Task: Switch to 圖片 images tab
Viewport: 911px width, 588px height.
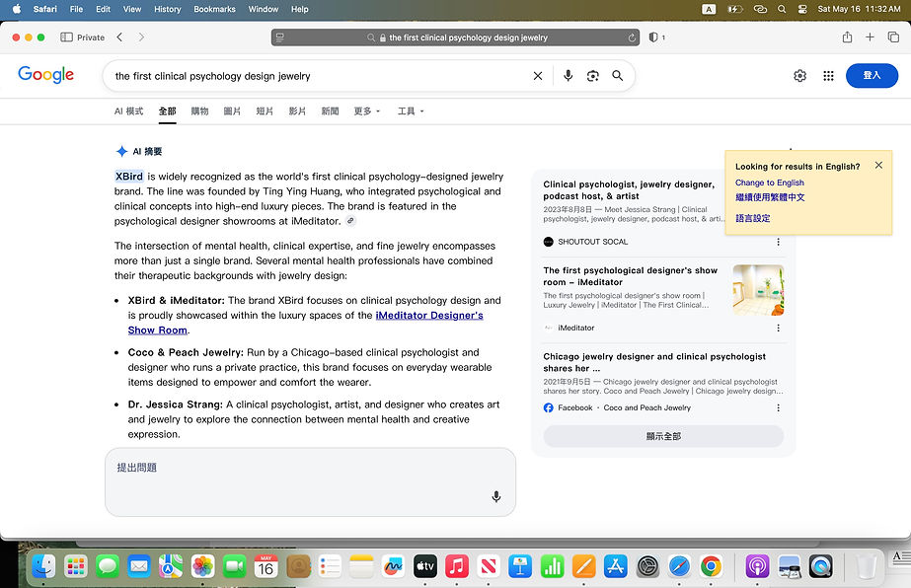Action: (x=232, y=110)
